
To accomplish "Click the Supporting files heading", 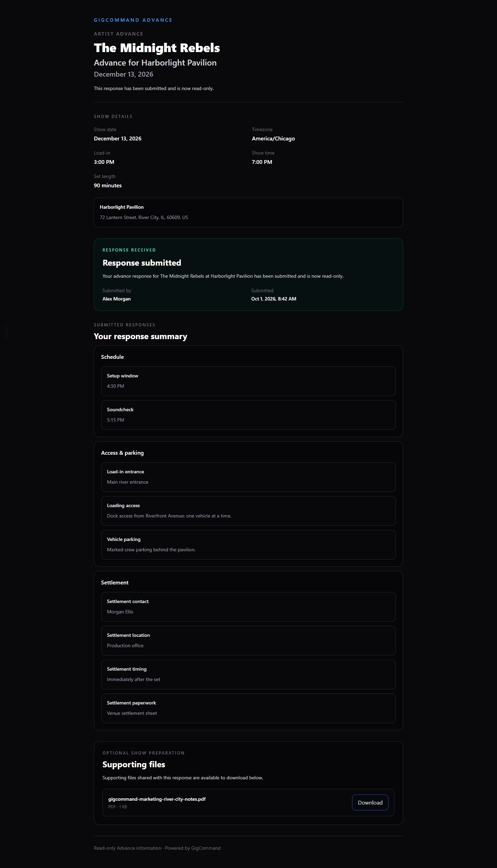I will [x=134, y=765].
